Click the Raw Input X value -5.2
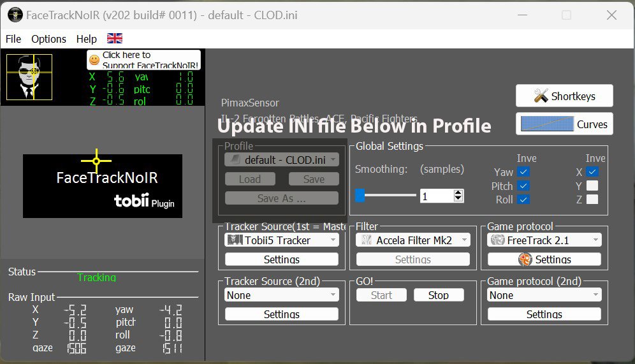The image size is (635, 364). (75, 310)
